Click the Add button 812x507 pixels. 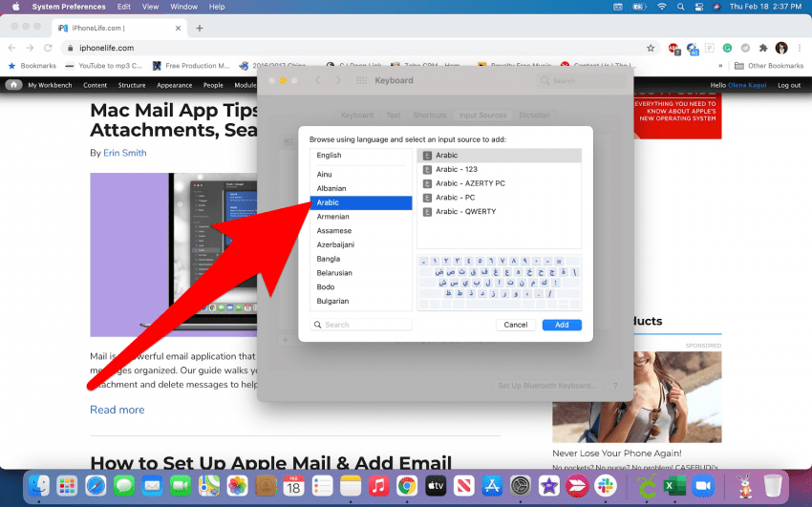click(x=562, y=325)
